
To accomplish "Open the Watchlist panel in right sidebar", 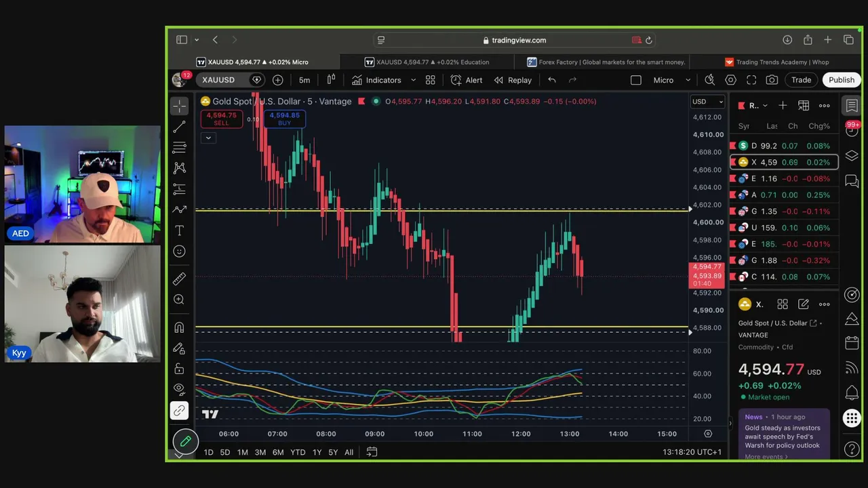I will [x=852, y=106].
